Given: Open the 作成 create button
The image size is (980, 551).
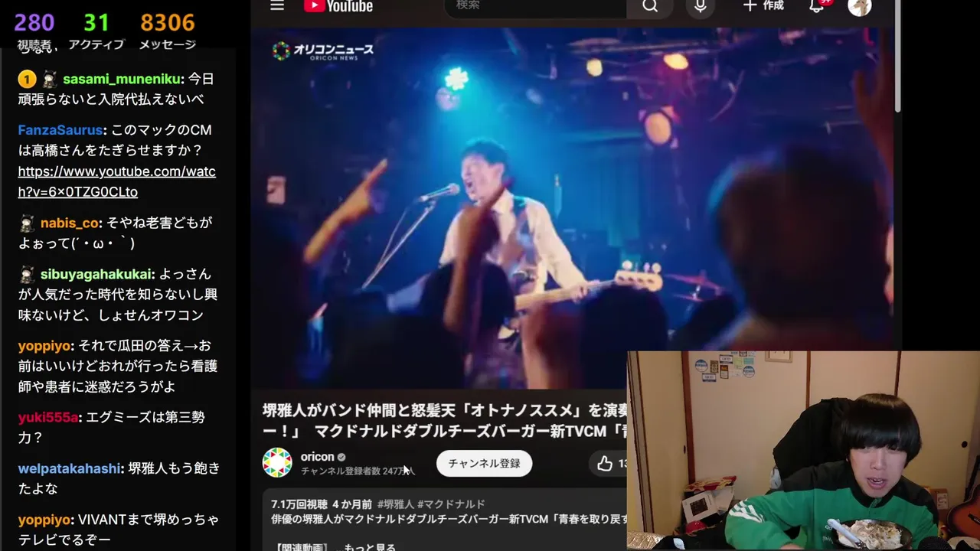Looking at the screenshot, I should click(x=764, y=6).
